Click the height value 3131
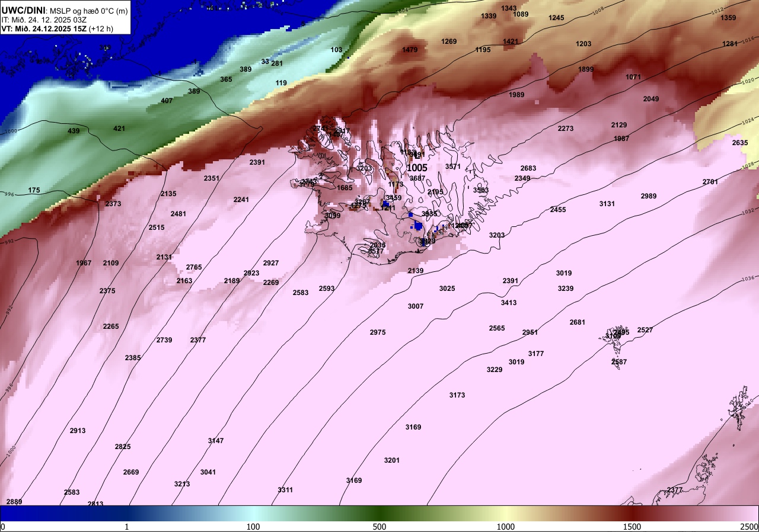This screenshot has width=759, height=532. coord(607,204)
